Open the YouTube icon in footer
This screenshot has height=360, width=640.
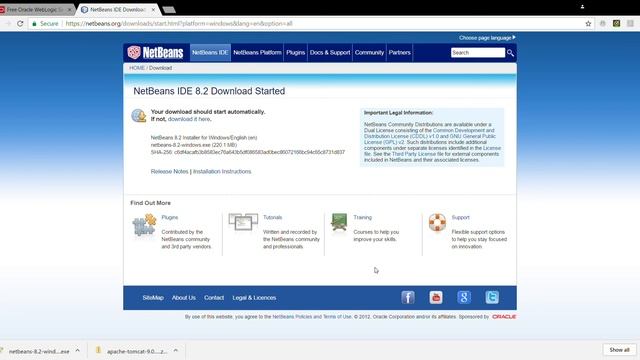coord(436,297)
